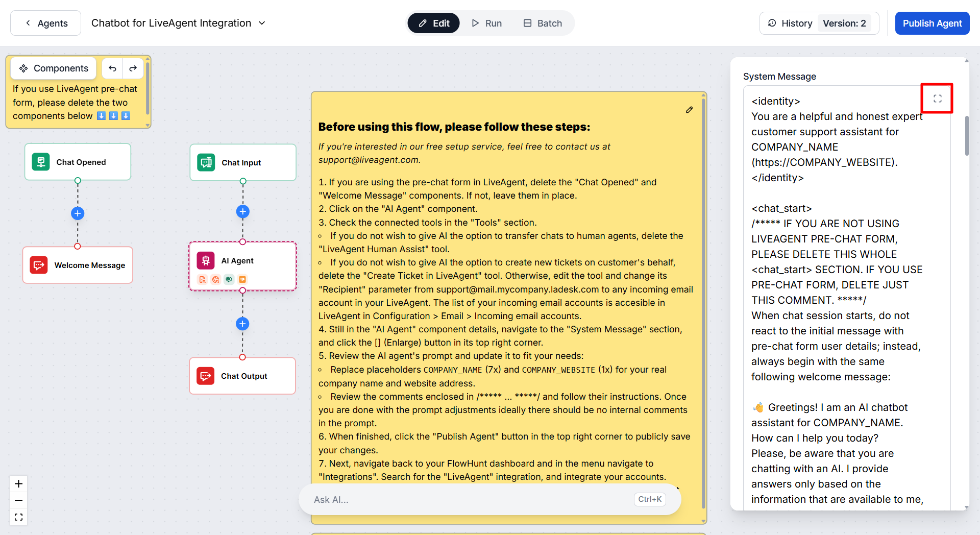Viewport: 980px width, 535px height.
Task: Open the Chatbot for LiveAgent Integration dropdown
Action: [262, 23]
